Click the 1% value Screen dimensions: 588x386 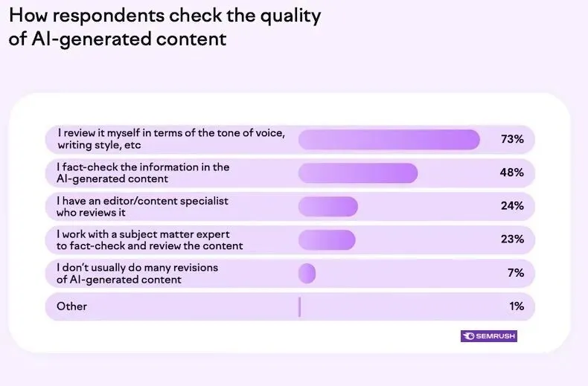[x=516, y=306]
